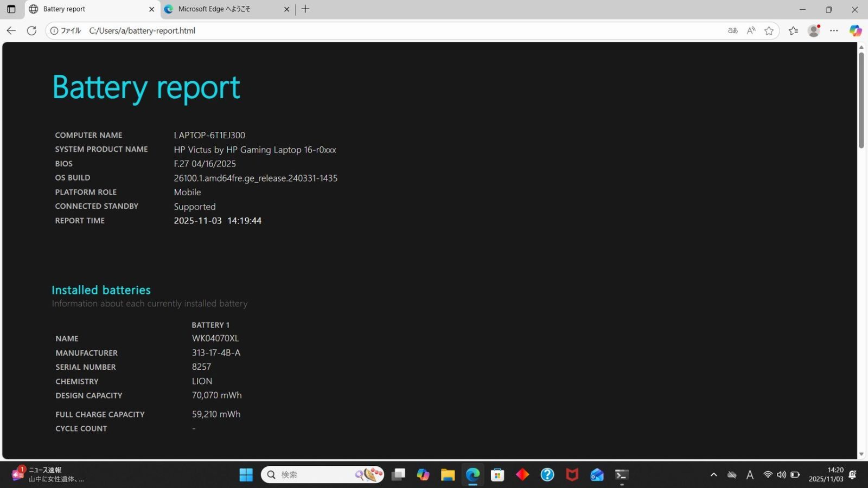
Task: Open the read aloud icon
Action: click(x=751, y=31)
